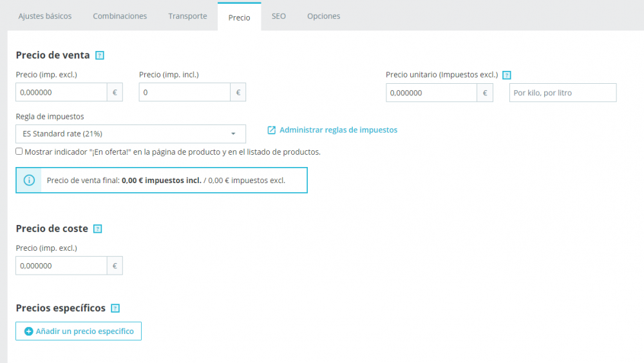Screen dimensions: 644x363
Task: Click the "Por kilo, por litro" unit field
Action: [x=563, y=93]
